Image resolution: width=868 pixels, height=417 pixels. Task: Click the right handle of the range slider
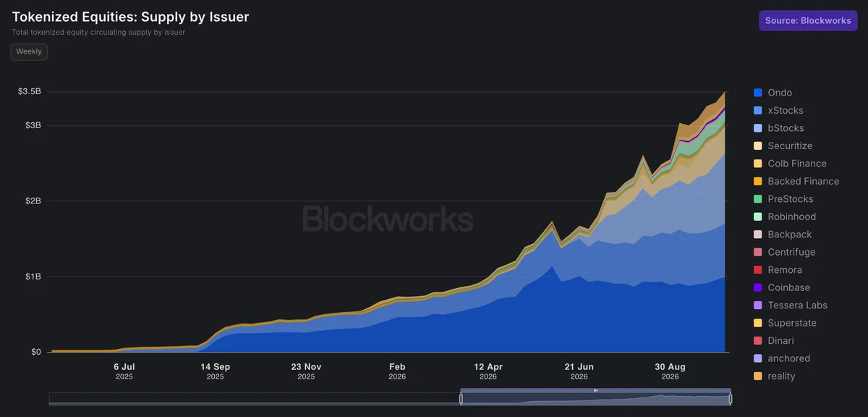[x=730, y=398]
